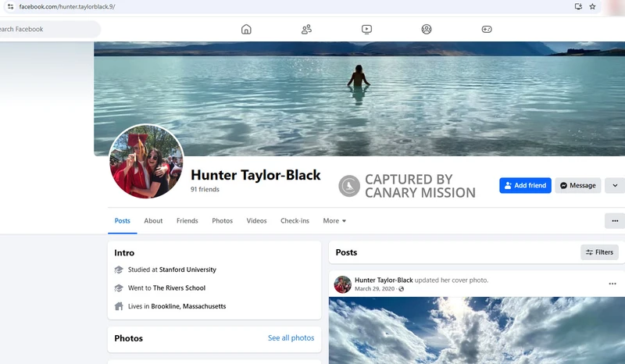Click the install app icon in address bar
The height and width of the screenshot is (364, 625).
coord(578,6)
